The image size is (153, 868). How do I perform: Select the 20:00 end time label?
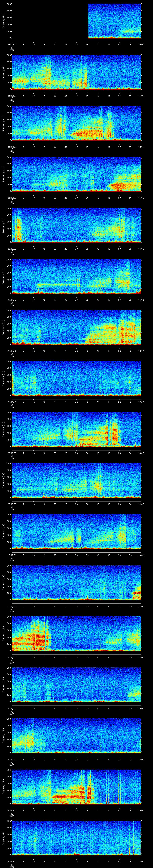click(x=141, y=555)
